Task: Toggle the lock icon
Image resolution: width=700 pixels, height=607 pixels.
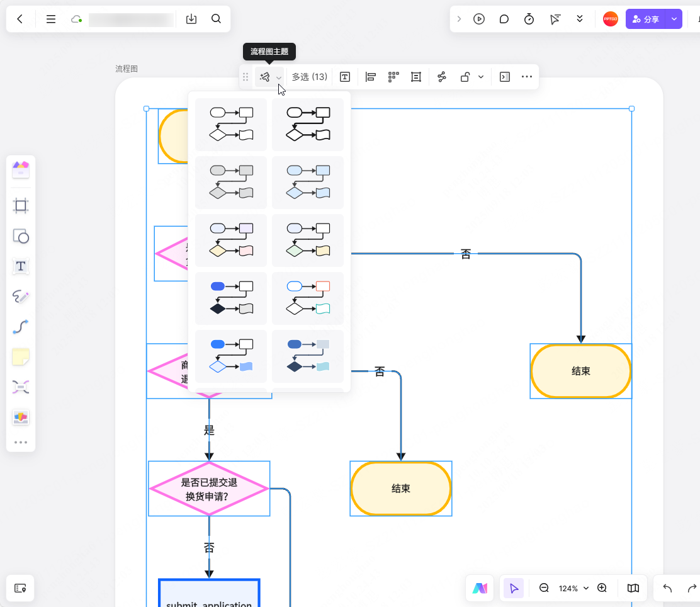Action: [465, 77]
